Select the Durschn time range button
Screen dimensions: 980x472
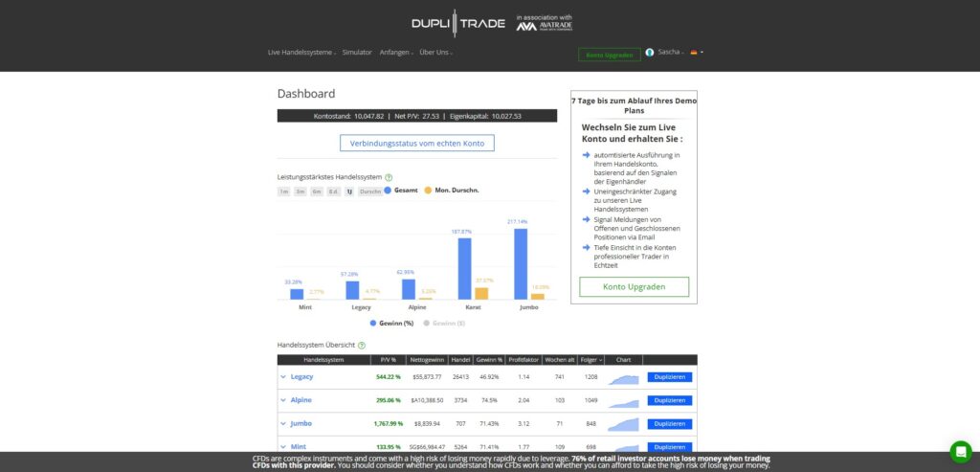tap(370, 191)
